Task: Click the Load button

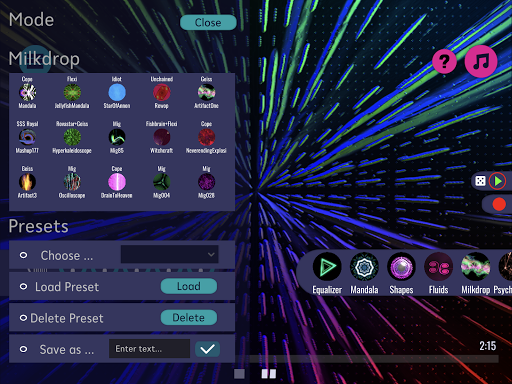Action: click(x=189, y=286)
